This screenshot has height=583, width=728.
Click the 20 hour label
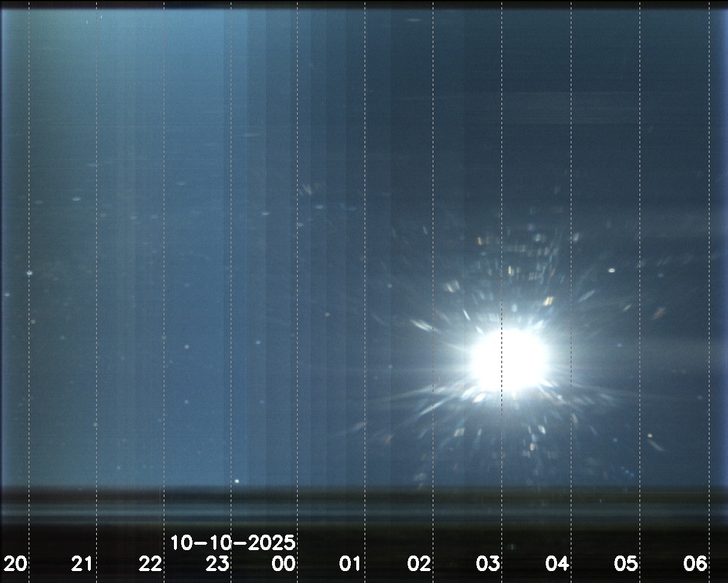(15, 563)
